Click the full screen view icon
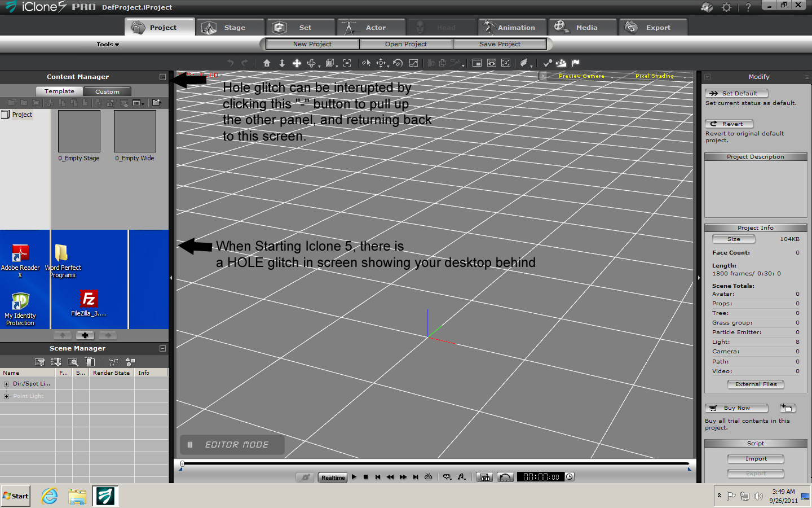Viewport: 812px width, 508px height. click(506, 63)
